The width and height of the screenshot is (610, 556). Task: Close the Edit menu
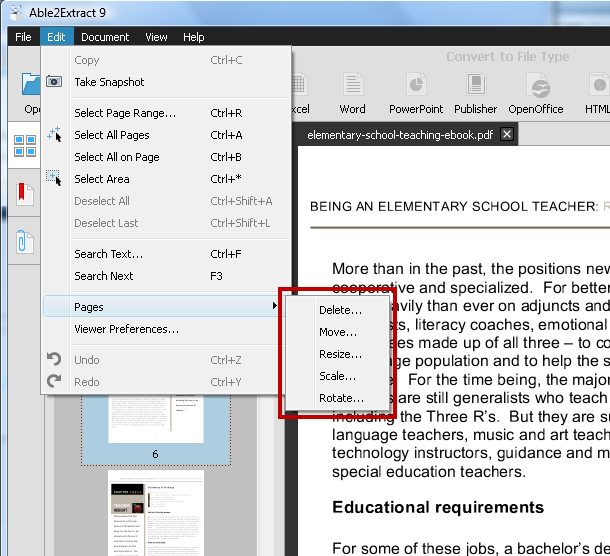[x=56, y=37]
